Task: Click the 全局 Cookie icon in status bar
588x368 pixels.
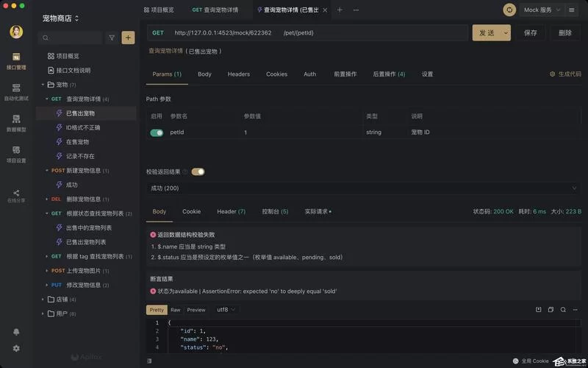Action: coord(516,361)
